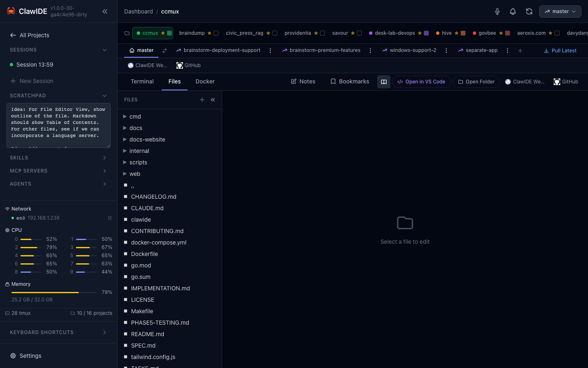Select the brainstorm-deployment-support worktree tab
The width and height of the screenshot is (588, 368).
click(x=223, y=50)
